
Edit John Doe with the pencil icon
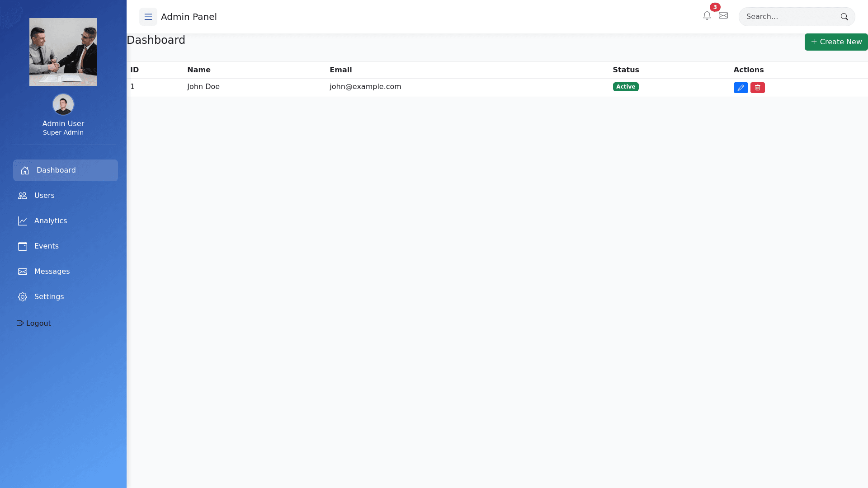741,88
